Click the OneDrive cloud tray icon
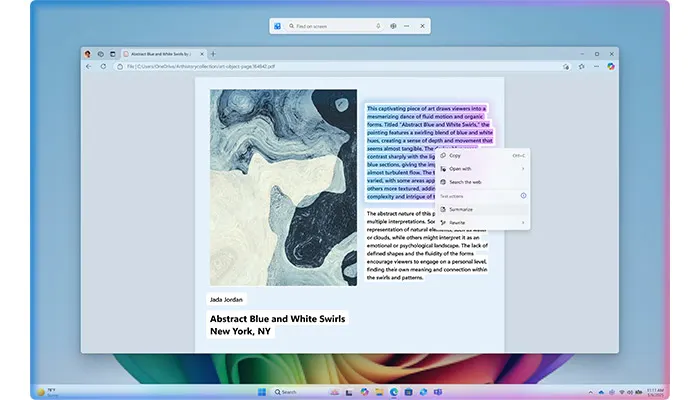Viewport: 700px width, 400px height. (x=601, y=392)
